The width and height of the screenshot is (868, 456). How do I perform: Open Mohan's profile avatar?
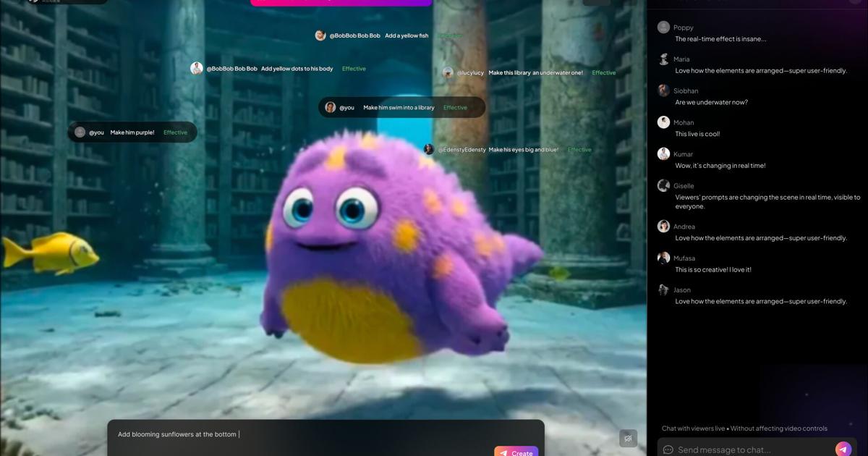click(x=663, y=122)
